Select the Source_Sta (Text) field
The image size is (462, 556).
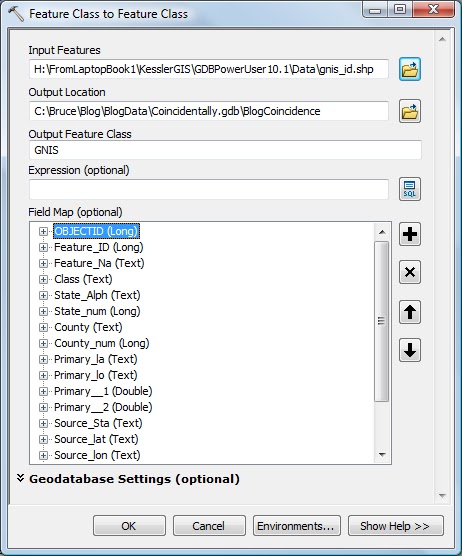(x=98, y=423)
